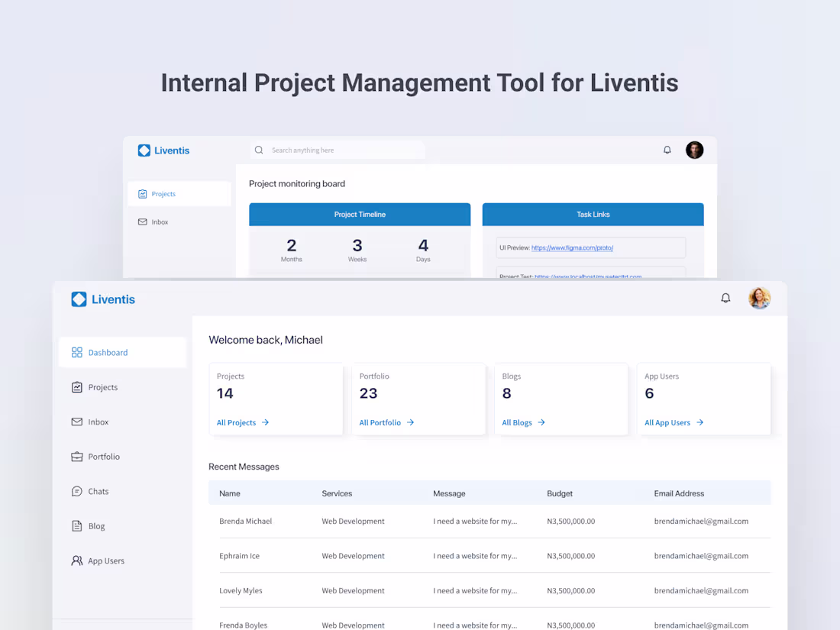
Task: Click the search anything input field
Action: click(x=328, y=150)
